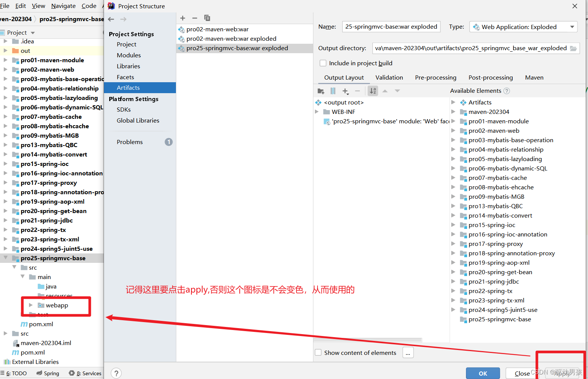Click the Problems count badge
588x379 pixels.
pos(169,142)
